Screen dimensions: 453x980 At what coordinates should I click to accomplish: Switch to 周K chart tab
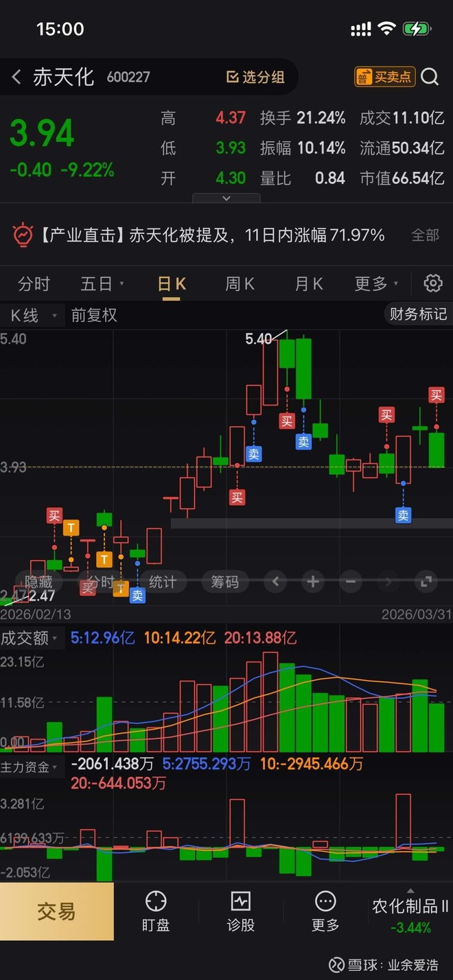[x=240, y=283]
